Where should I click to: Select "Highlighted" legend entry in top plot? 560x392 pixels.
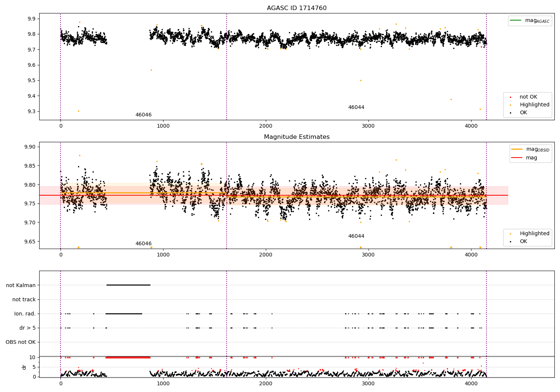(x=534, y=105)
